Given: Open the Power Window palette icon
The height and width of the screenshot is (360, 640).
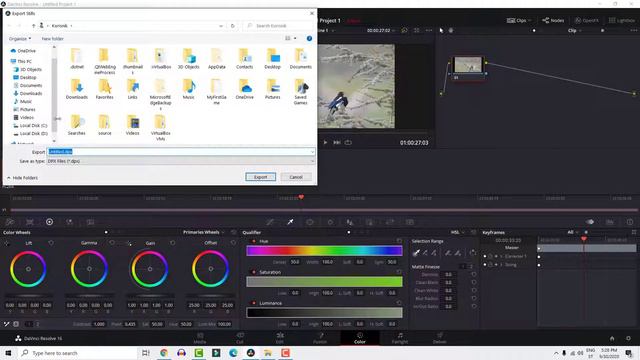Looking at the screenshot, I should click(x=310, y=222).
